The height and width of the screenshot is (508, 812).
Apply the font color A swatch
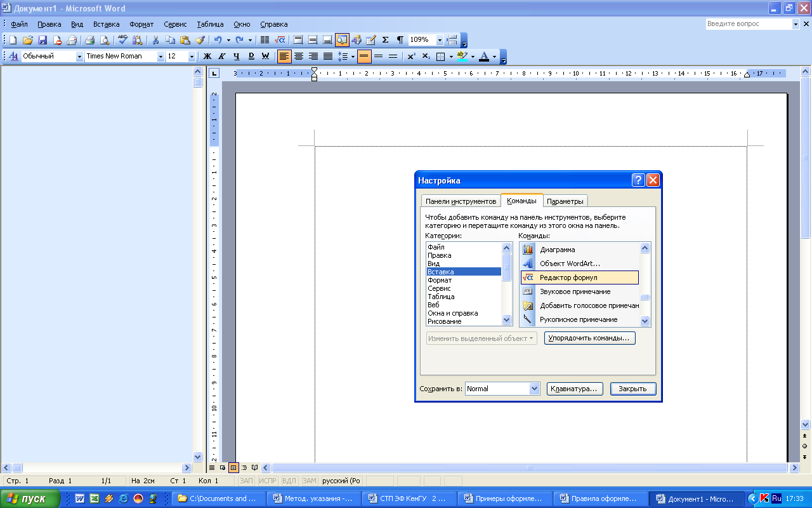click(x=484, y=57)
